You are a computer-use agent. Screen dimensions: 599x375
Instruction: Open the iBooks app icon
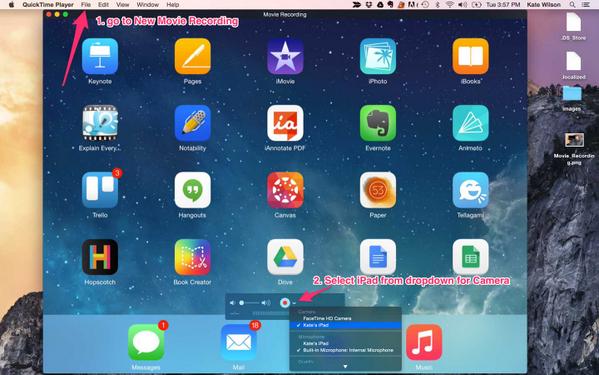click(x=470, y=56)
